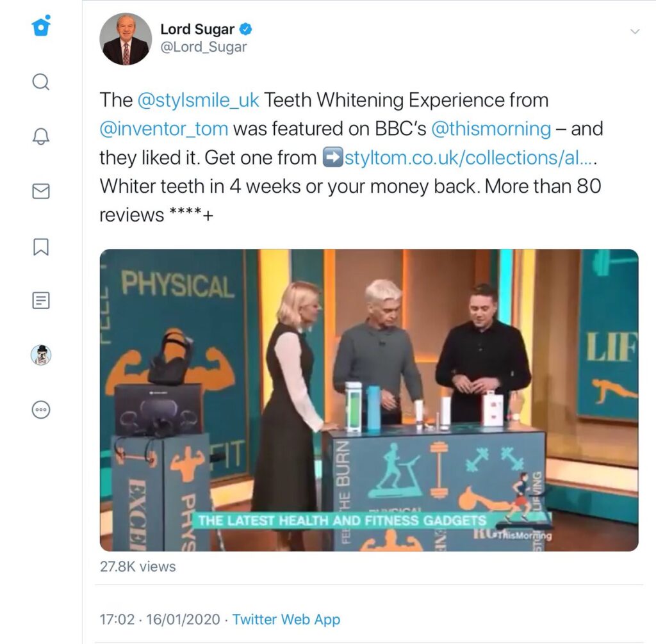Open the @stylsmile_uk mention
Image resolution: width=656 pixels, height=644 pixels.
[x=199, y=101]
